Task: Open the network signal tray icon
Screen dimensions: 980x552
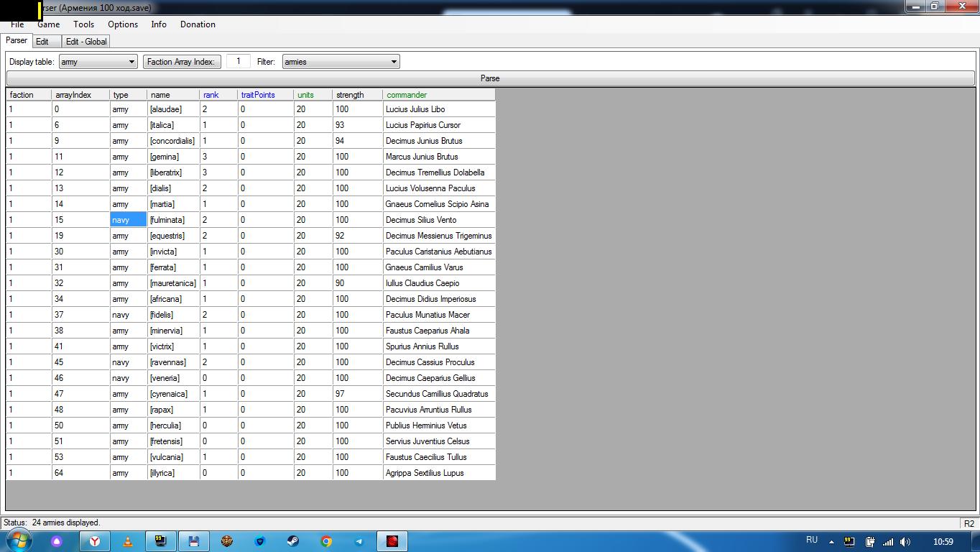Action: (888, 542)
